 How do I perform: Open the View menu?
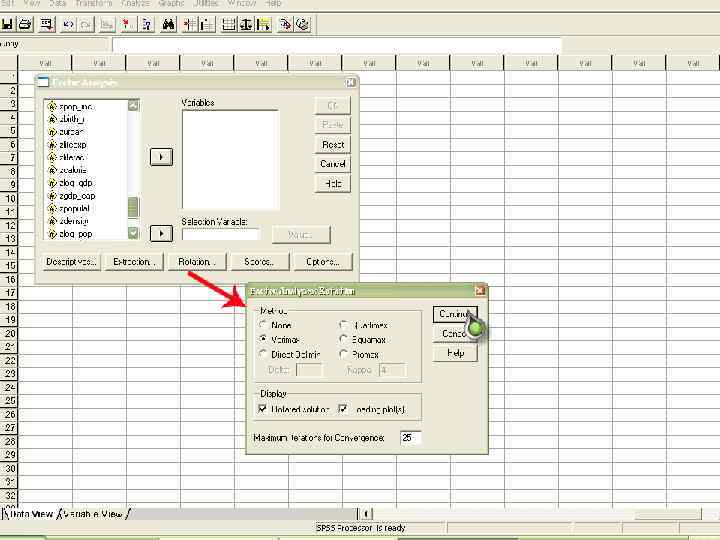coord(32,3)
